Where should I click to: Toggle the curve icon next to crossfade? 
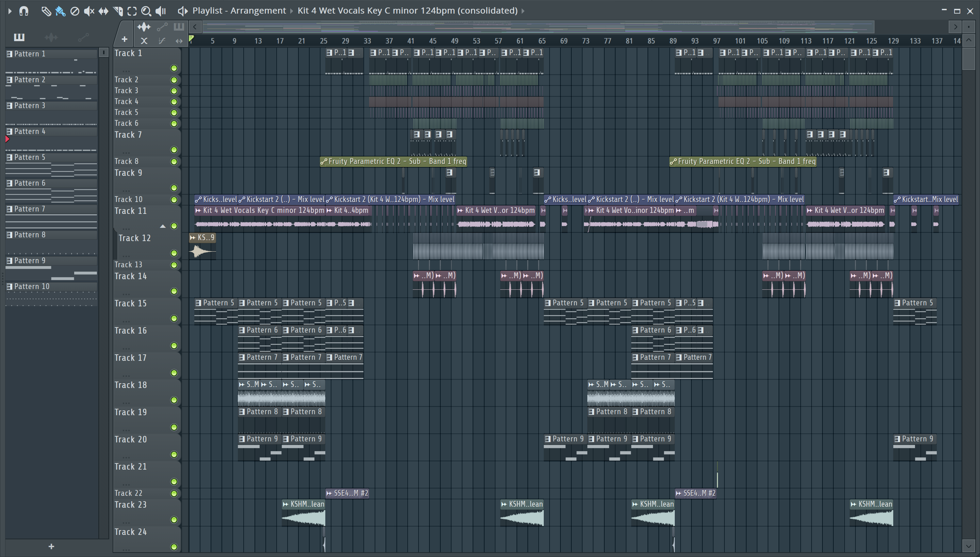[x=162, y=40]
